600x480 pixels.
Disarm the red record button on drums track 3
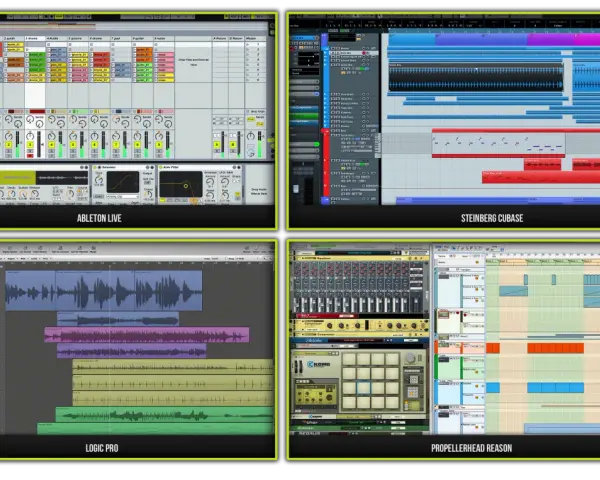[30, 156]
